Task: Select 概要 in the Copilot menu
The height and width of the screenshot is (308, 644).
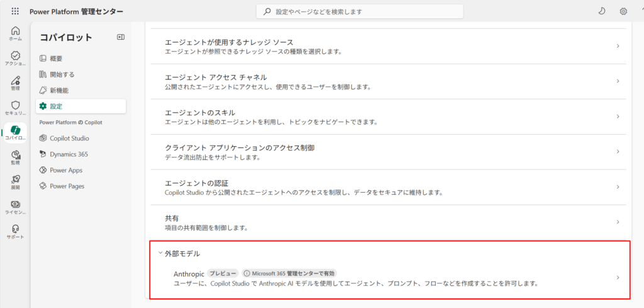Action: [56, 59]
